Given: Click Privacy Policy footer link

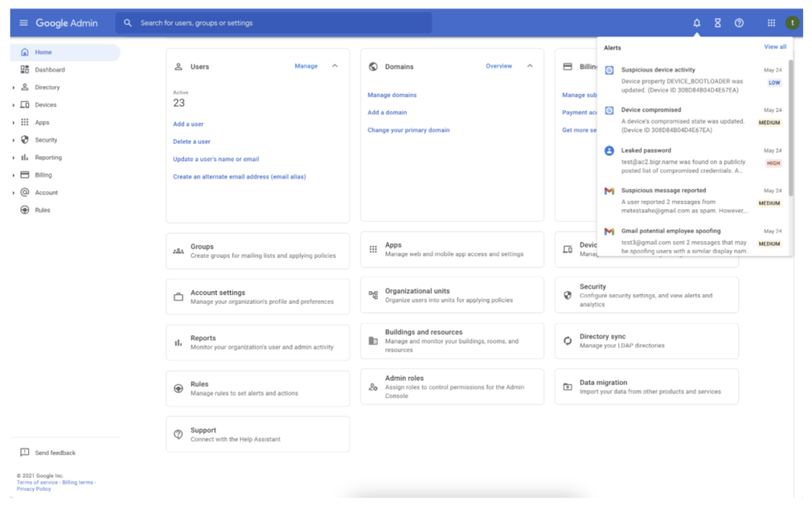Looking at the screenshot, I should pyautogui.click(x=34, y=489).
